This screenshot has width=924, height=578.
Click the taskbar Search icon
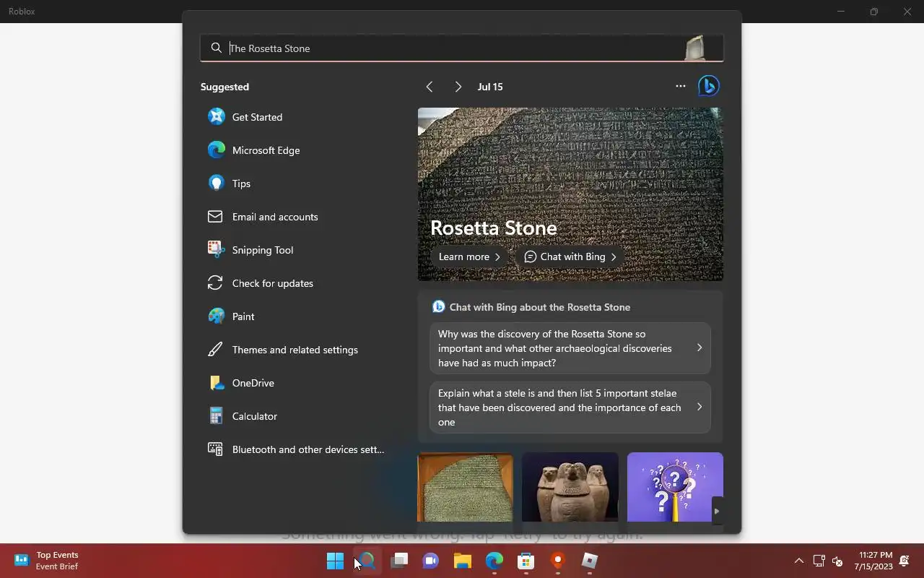point(367,561)
